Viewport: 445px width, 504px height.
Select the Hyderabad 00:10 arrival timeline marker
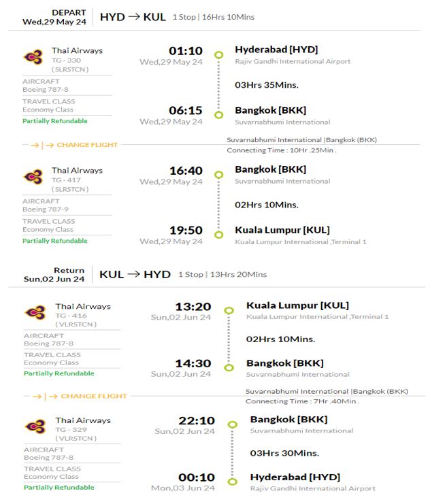[x=233, y=481]
